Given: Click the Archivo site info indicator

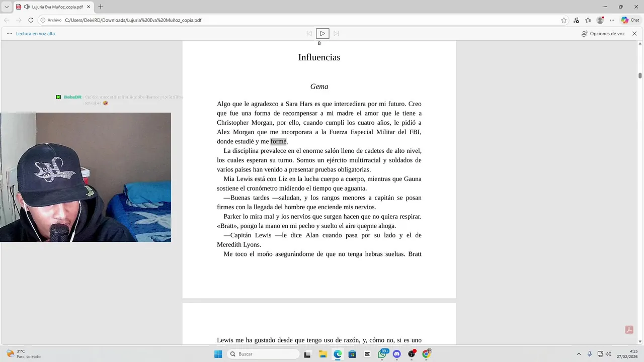Looking at the screenshot, I should [x=51, y=20].
